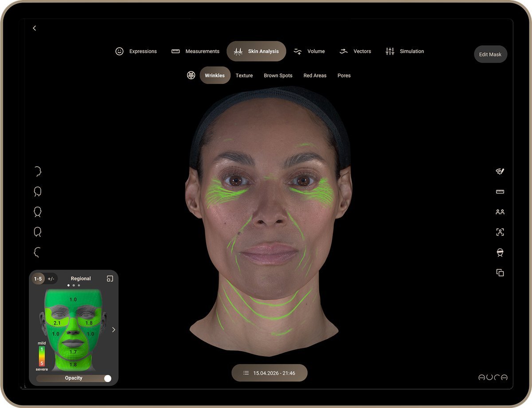Open the Measurements tab
Viewport: 532px width, 408px height.
click(196, 51)
